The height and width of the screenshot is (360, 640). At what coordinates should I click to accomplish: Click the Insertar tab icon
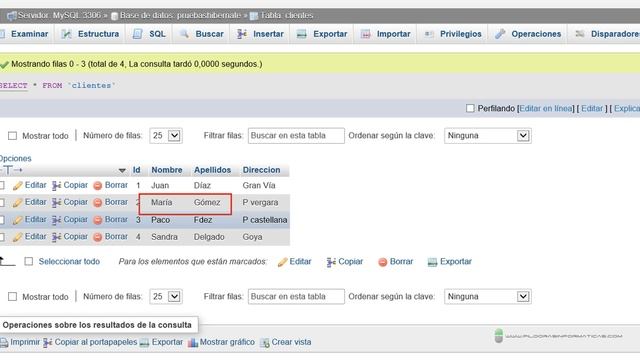(242, 34)
